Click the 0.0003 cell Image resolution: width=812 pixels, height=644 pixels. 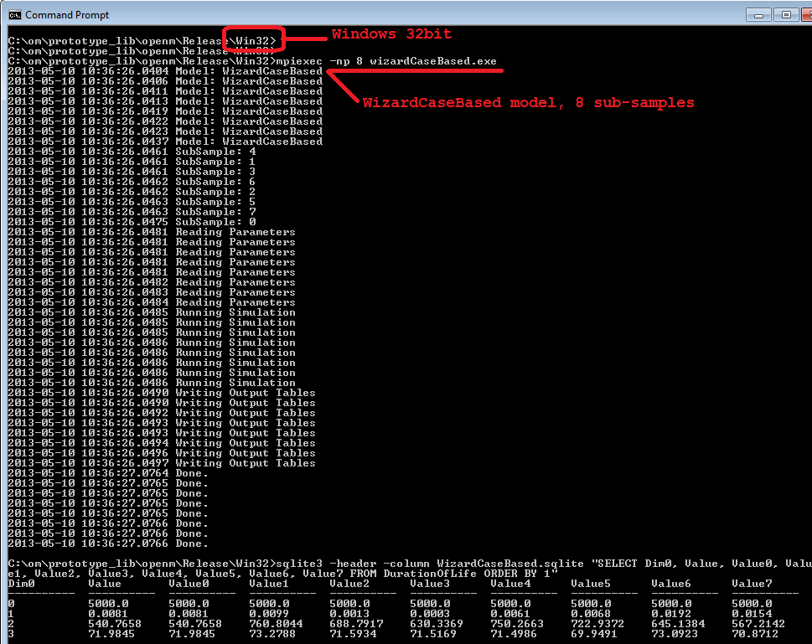click(430, 614)
